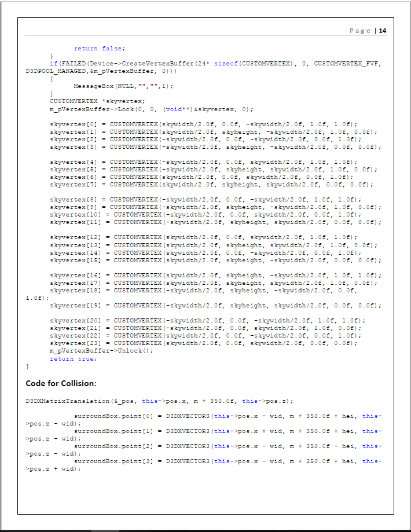Screen dimensions: 411x532
Task: Click the skyvertex[15] assignment line
Action: click(215, 261)
